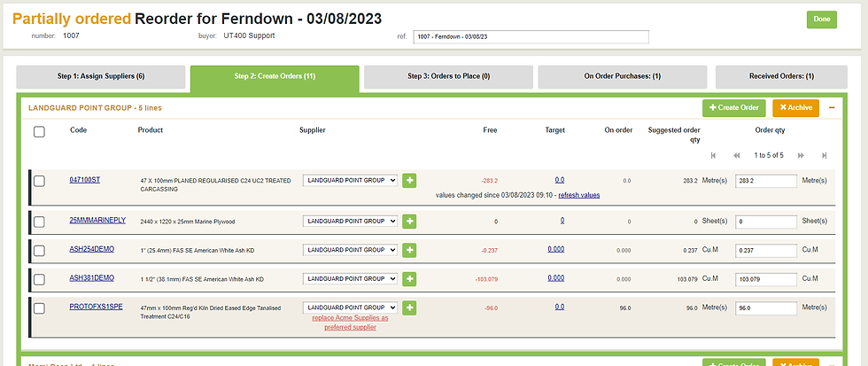Image resolution: width=868 pixels, height=366 pixels.
Task: Open supplier dropdown for ASH381DEMO
Action: [x=350, y=278]
